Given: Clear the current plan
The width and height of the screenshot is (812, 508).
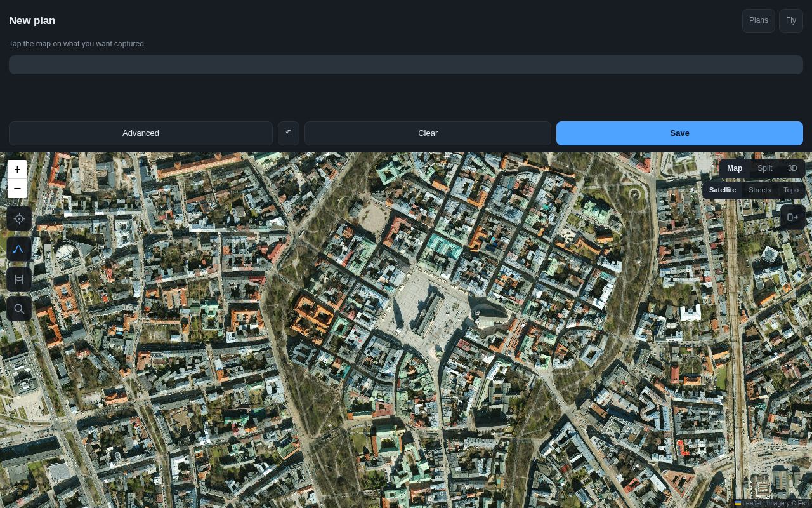Looking at the screenshot, I should pos(428,133).
